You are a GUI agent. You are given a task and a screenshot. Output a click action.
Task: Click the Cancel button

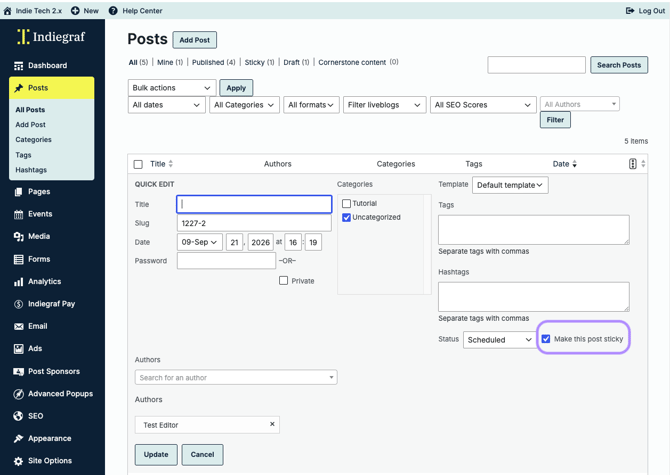point(202,454)
